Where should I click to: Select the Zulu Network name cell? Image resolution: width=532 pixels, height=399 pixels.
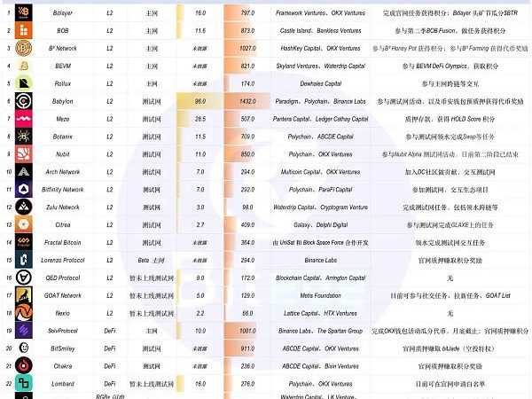(63, 207)
